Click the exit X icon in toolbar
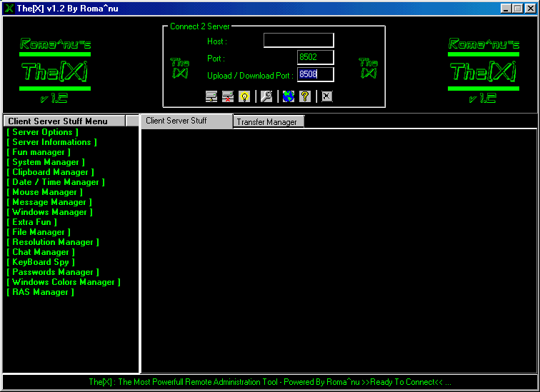Screen dimensions: 540x392 pyautogui.click(x=326, y=96)
